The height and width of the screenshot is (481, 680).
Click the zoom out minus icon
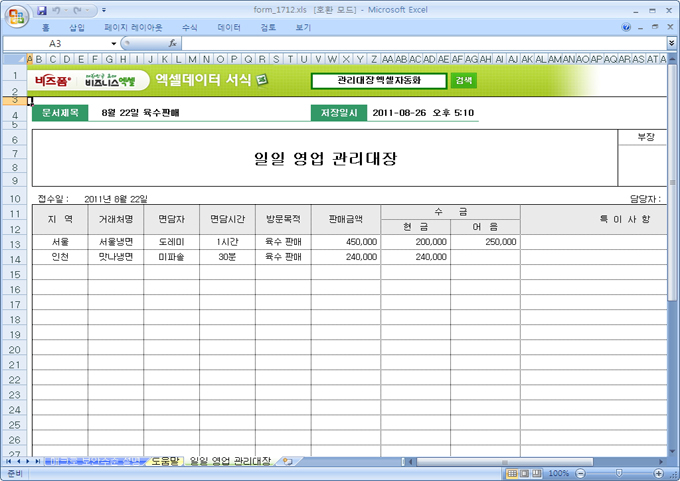point(578,473)
